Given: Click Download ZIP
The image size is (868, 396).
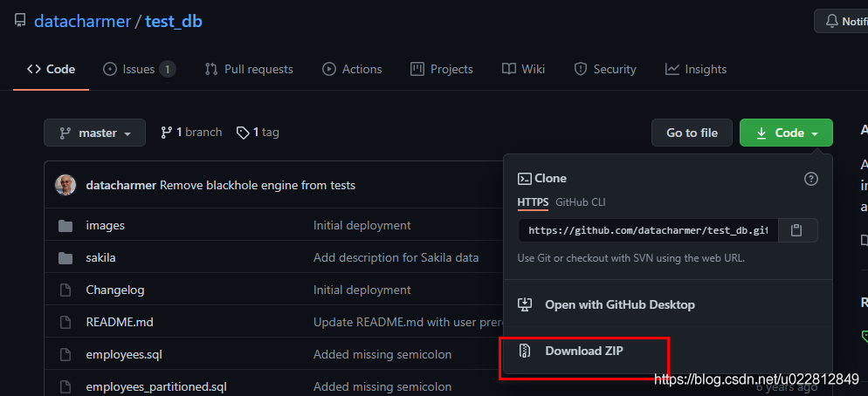Looking at the screenshot, I should click(584, 351).
